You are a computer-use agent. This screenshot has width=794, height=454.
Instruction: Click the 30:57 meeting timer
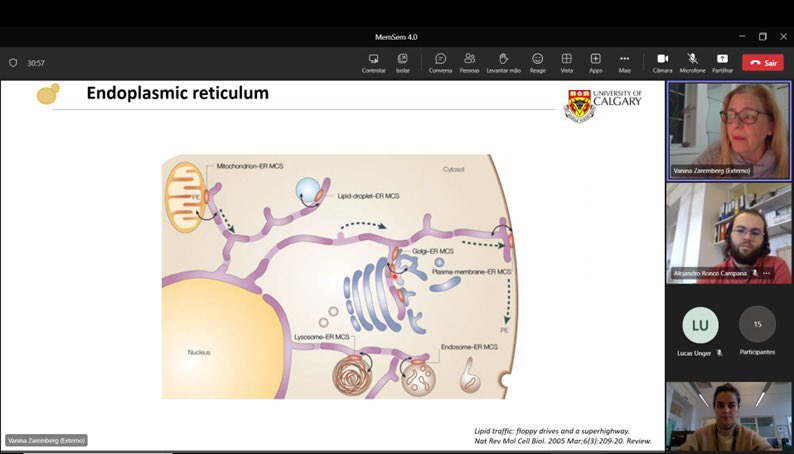click(36, 63)
